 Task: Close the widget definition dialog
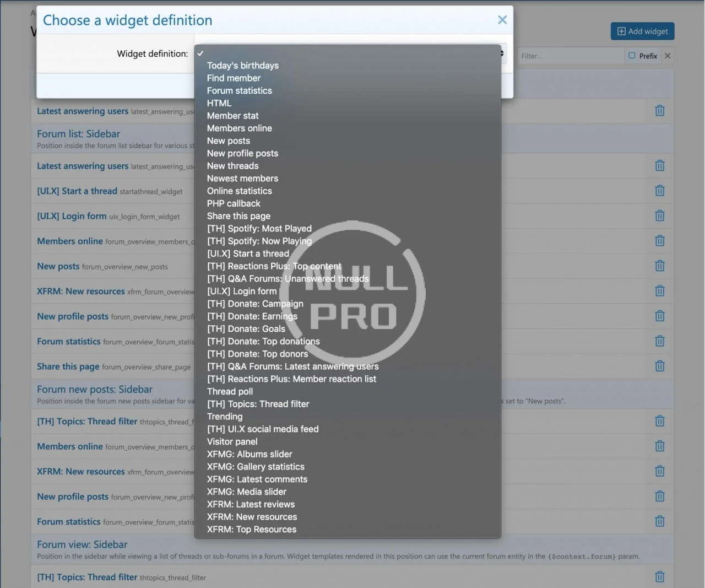[502, 20]
